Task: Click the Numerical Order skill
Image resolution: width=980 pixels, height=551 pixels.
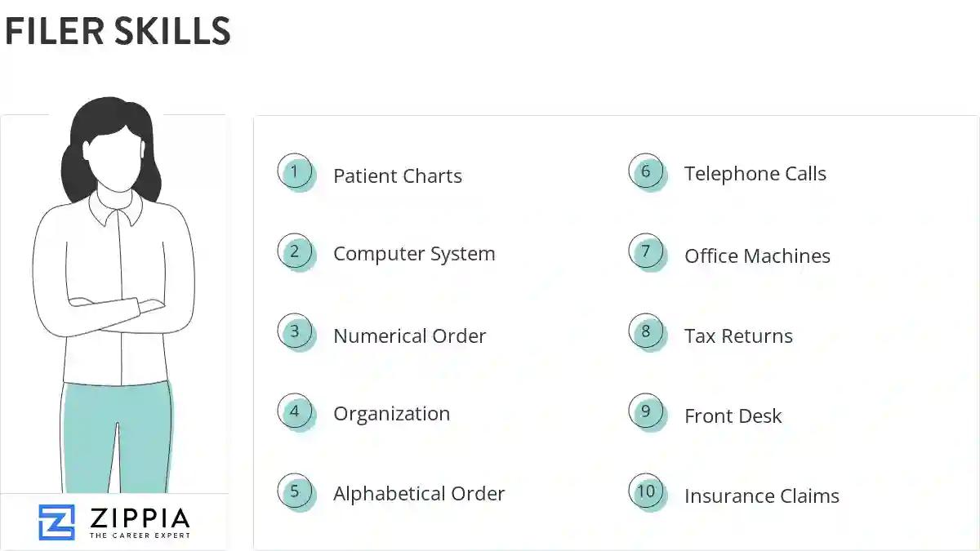Action: tap(409, 336)
